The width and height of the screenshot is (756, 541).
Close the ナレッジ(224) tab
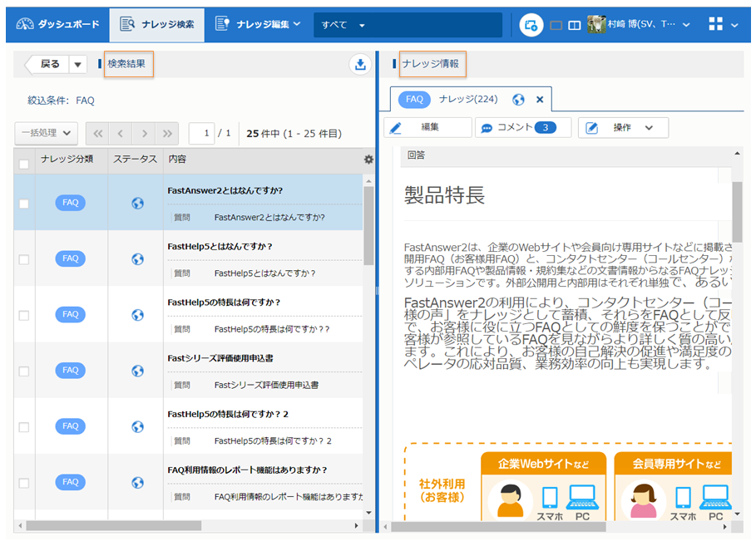540,100
